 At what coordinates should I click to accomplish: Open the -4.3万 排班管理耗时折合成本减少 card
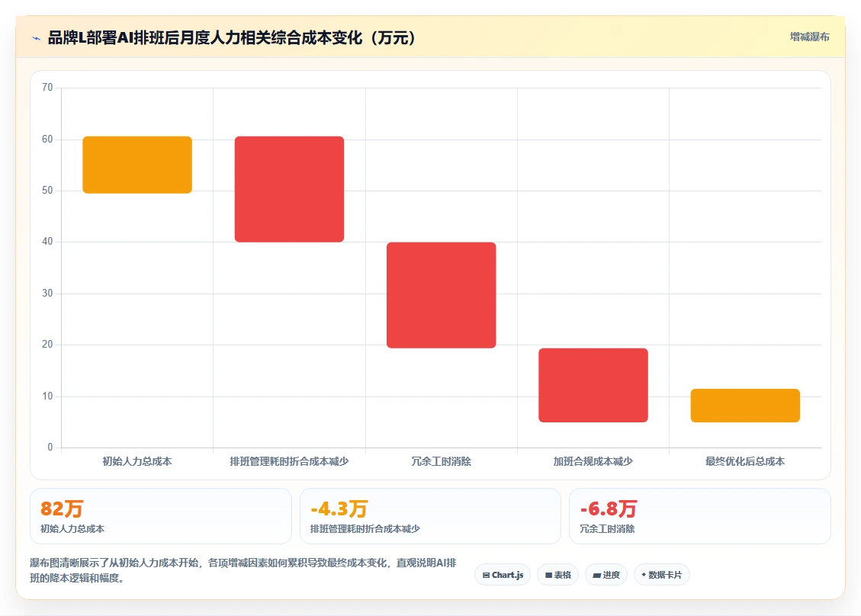tap(430, 516)
